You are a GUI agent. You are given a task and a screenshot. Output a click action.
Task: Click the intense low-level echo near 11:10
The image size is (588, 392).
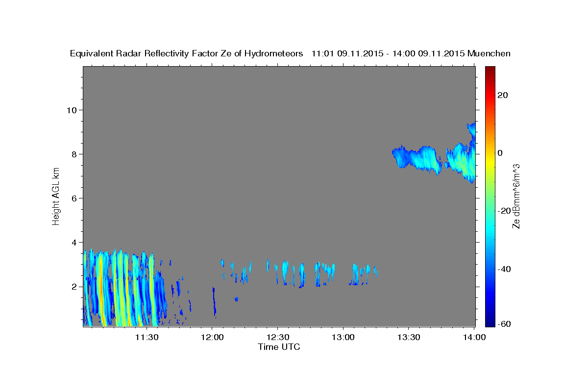click(101, 289)
